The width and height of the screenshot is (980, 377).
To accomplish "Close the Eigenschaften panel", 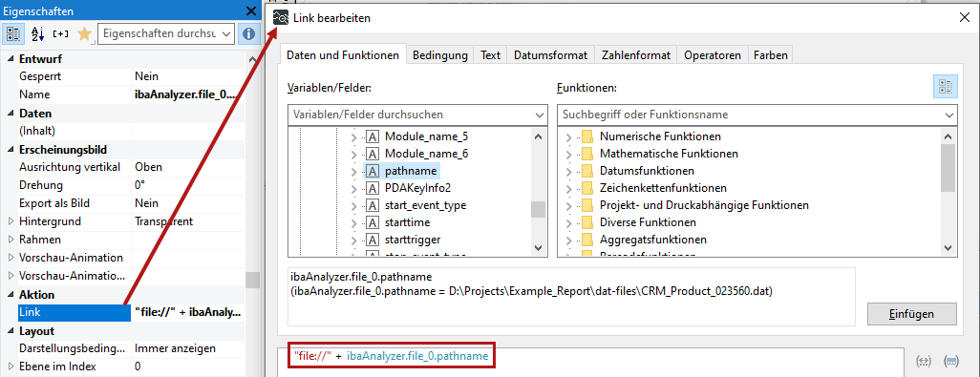I will pyautogui.click(x=250, y=10).
